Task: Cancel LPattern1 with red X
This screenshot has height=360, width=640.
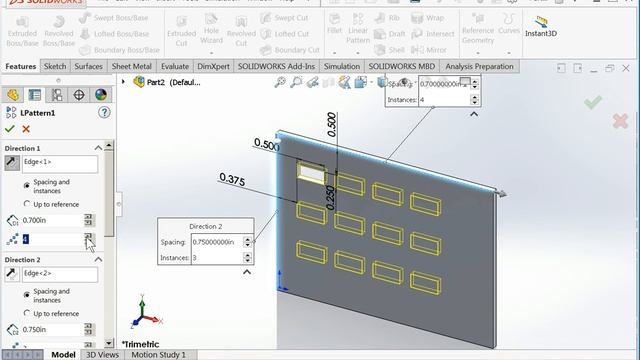Action: tap(26, 129)
